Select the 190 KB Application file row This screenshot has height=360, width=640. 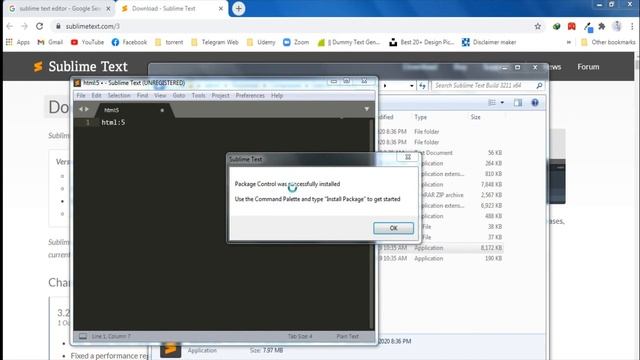click(x=440, y=258)
